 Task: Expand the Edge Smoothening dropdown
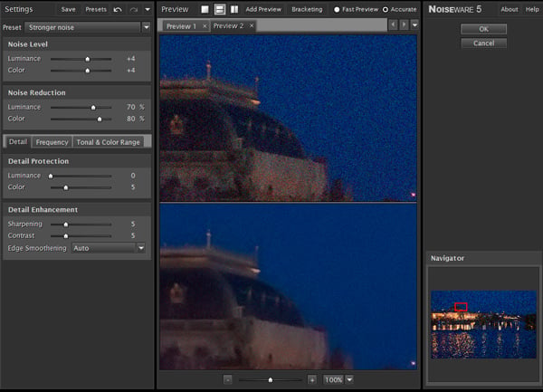coord(141,248)
